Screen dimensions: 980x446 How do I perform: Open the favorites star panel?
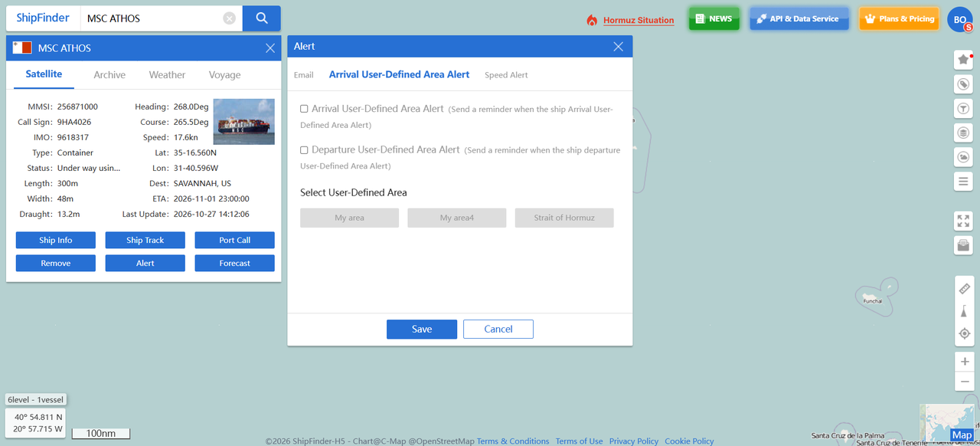(963, 60)
